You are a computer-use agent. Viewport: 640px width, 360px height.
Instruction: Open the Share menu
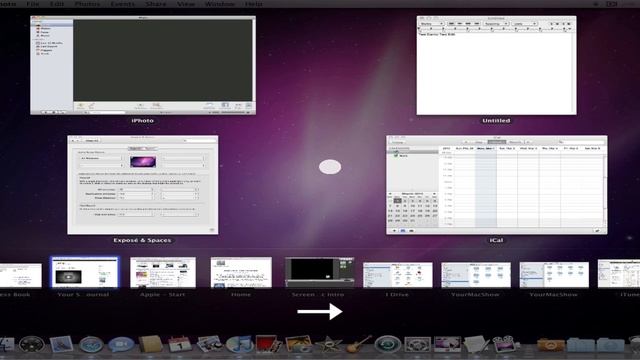[156, 4]
